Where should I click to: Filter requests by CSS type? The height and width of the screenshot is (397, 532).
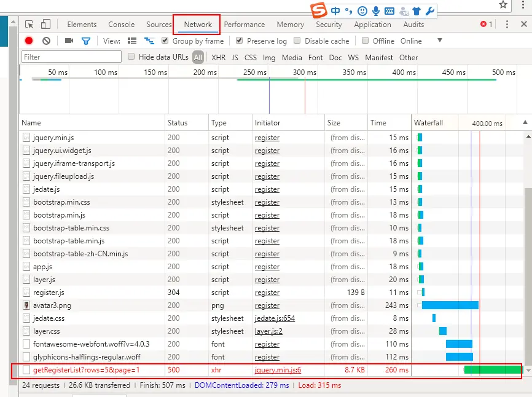pyautogui.click(x=251, y=57)
